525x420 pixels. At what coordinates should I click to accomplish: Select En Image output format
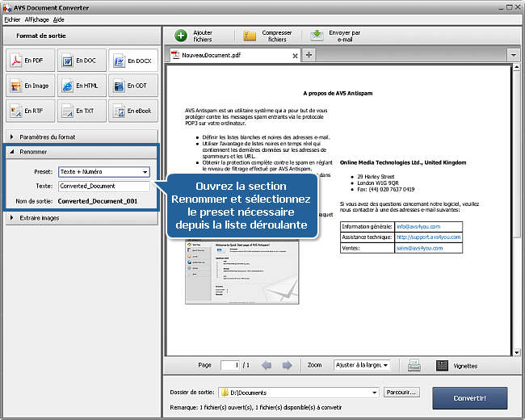pyautogui.click(x=30, y=86)
